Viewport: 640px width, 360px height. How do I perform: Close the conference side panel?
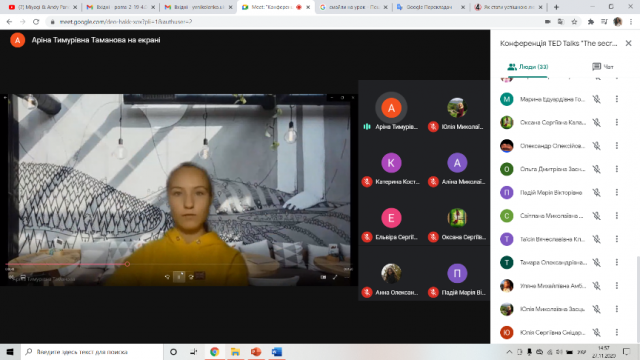click(628, 43)
